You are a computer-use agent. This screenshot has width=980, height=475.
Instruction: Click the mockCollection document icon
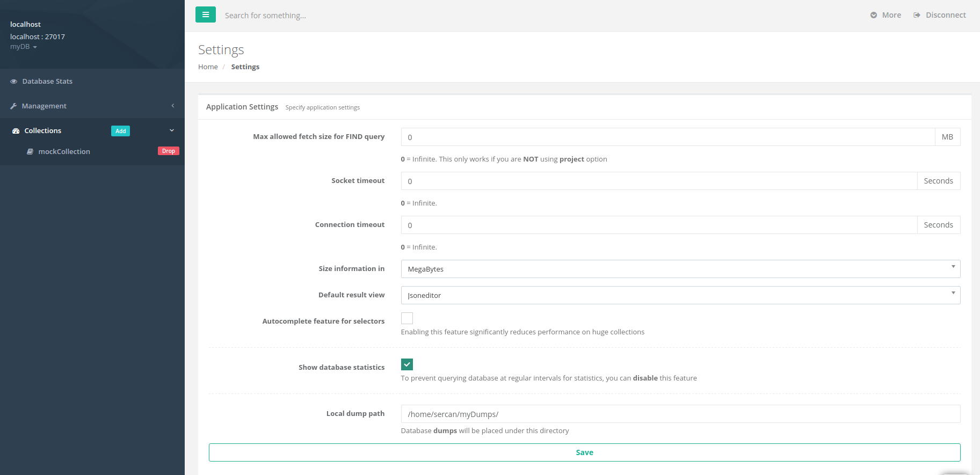coord(30,152)
